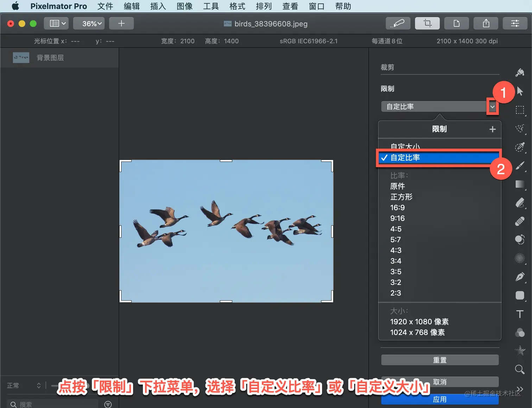This screenshot has width=532, height=408.
Task: Click the document page toolbar button
Action: point(457,24)
